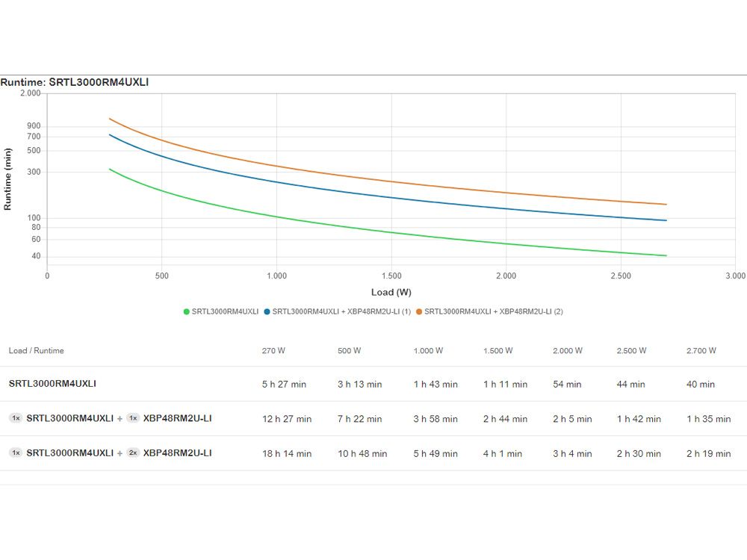
Task: Toggle blue XBP48RM2U-LI (1) legend entry
Action: [x=338, y=311]
